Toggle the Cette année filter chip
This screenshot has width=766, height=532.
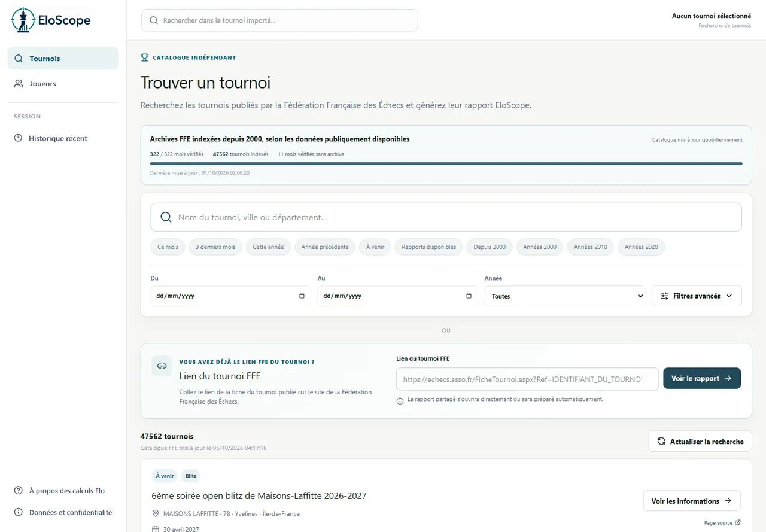(x=268, y=247)
